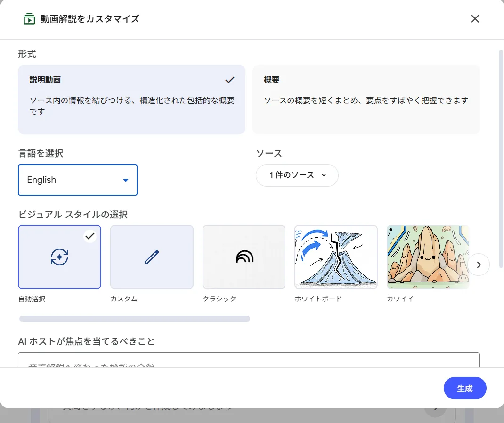This screenshot has height=423, width=504.
Task: Click the 生成 button
Action: (465, 388)
